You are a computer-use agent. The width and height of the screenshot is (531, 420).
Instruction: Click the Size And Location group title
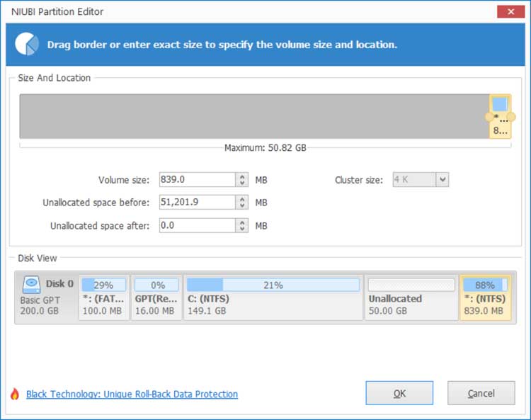[55, 78]
